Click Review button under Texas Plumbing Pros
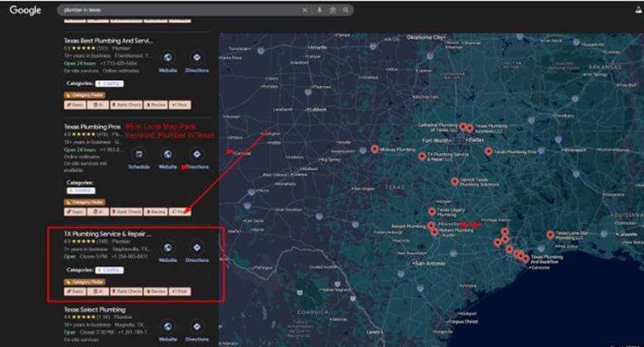644x347 pixels. point(156,212)
